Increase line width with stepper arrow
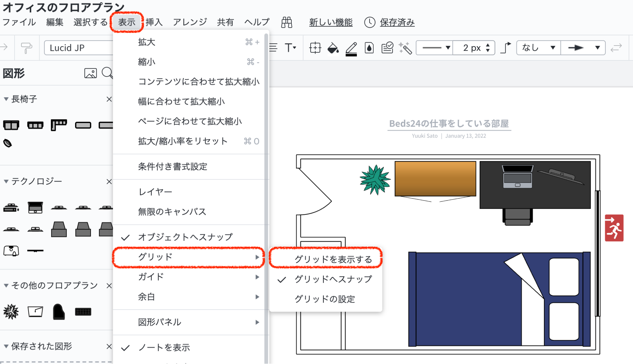The width and height of the screenshot is (633, 364). pos(488,45)
